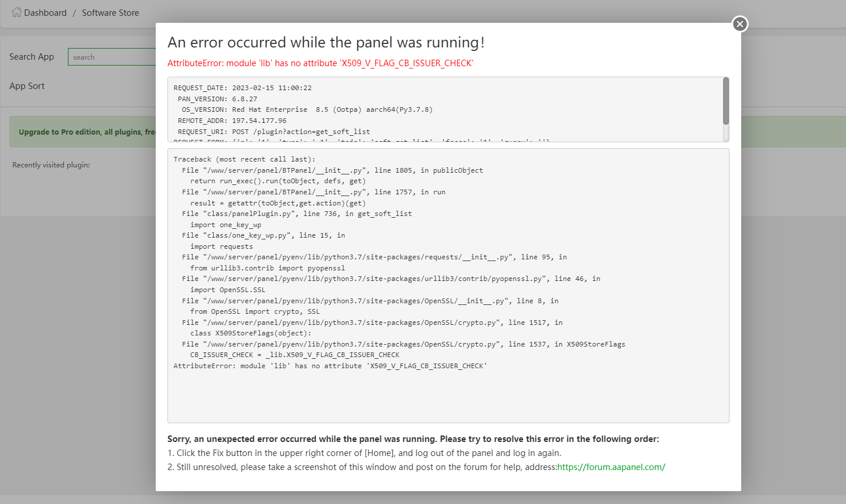Click the App Sort label
The height and width of the screenshot is (504, 846).
(27, 86)
